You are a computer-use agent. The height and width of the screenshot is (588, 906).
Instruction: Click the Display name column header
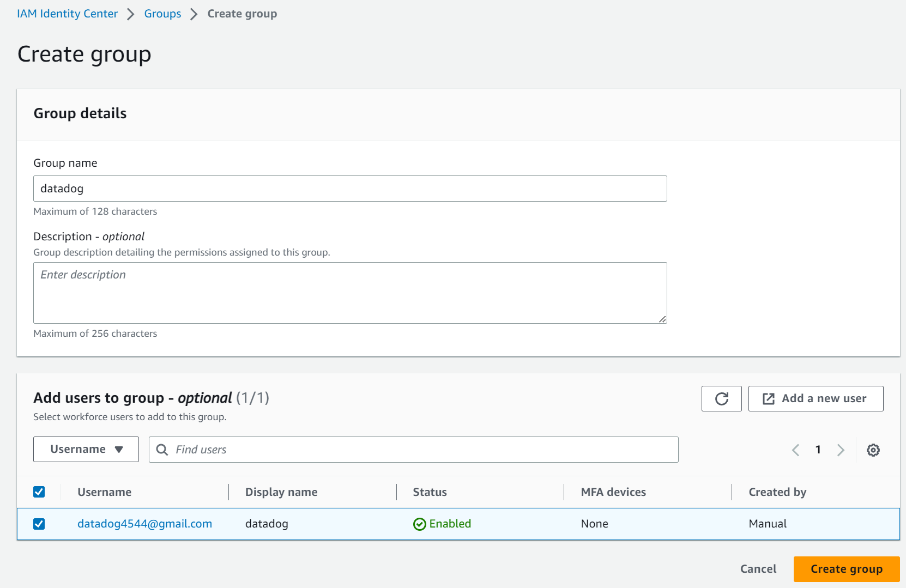(x=281, y=492)
